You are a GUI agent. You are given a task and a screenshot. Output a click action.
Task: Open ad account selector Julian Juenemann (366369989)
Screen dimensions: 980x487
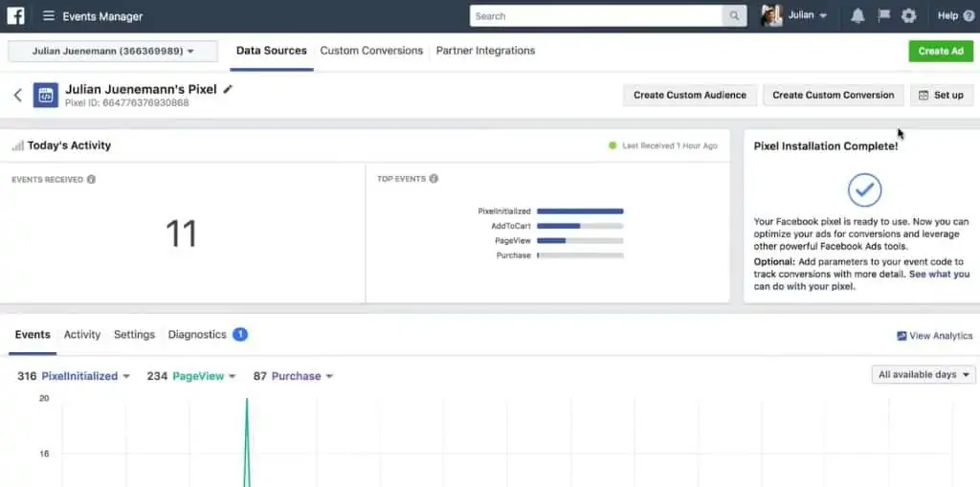(113, 52)
